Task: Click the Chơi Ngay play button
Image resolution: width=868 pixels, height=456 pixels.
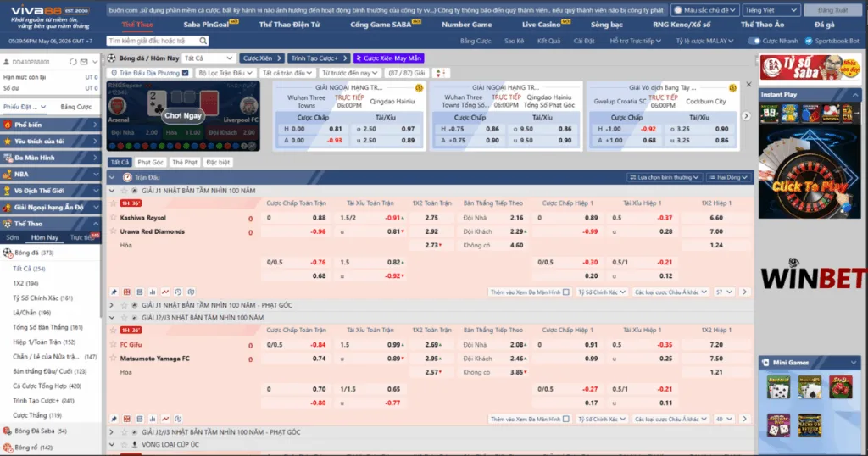Action: [183, 115]
